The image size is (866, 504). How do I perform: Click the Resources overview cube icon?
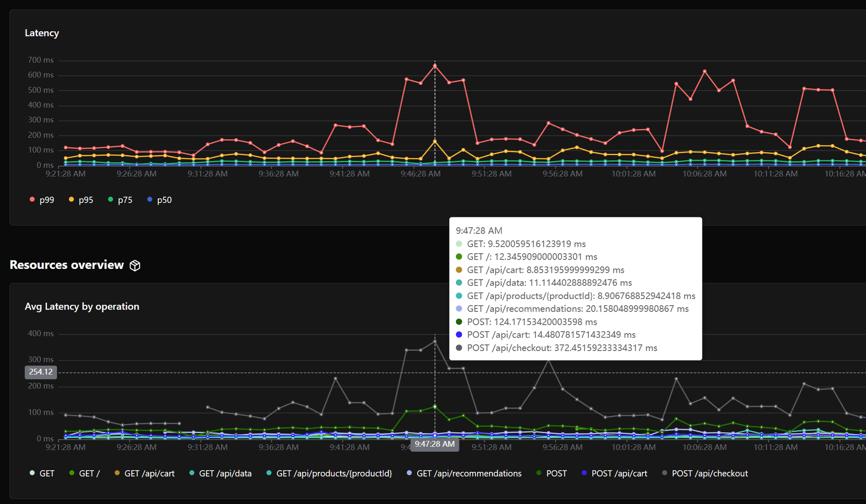coord(135,266)
